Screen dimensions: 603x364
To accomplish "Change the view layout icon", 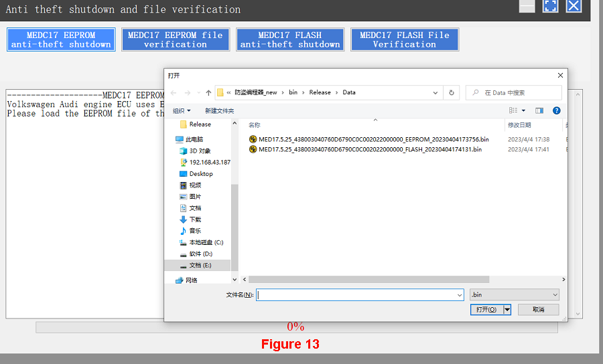I will 513,110.
